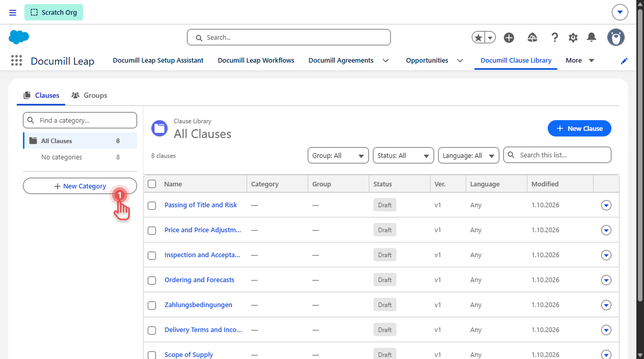Open the Setup gear icon
The height and width of the screenshot is (359, 644).
[573, 37]
